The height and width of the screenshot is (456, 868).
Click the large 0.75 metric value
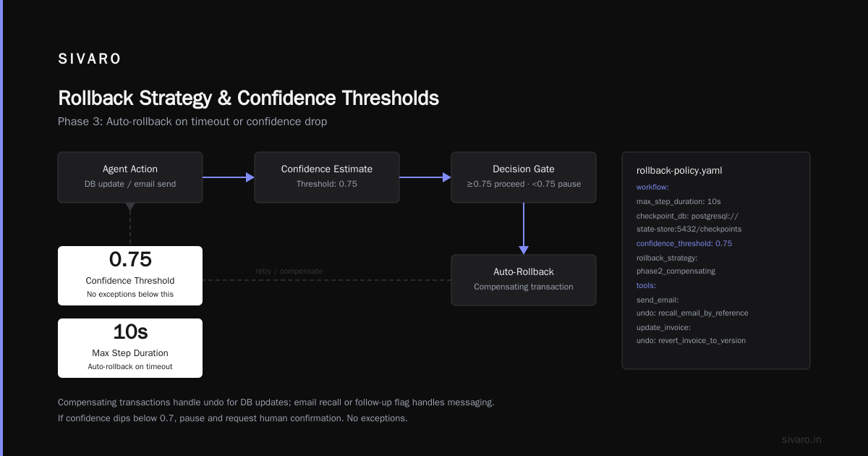130,259
